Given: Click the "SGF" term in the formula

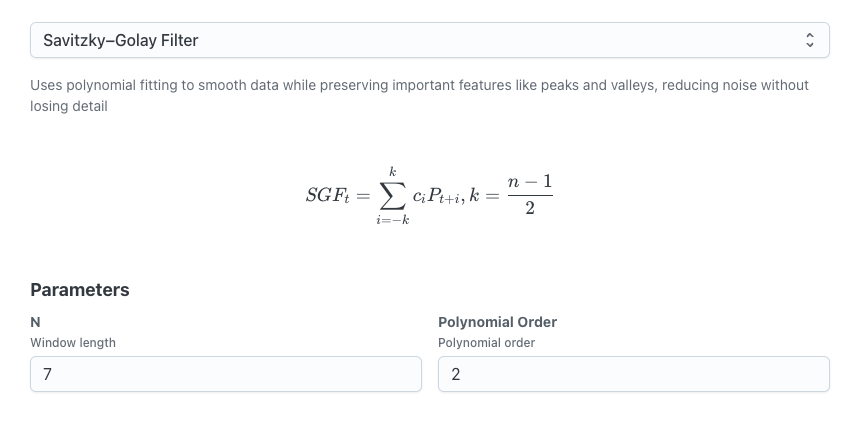Looking at the screenshot, I should point(327,195).
